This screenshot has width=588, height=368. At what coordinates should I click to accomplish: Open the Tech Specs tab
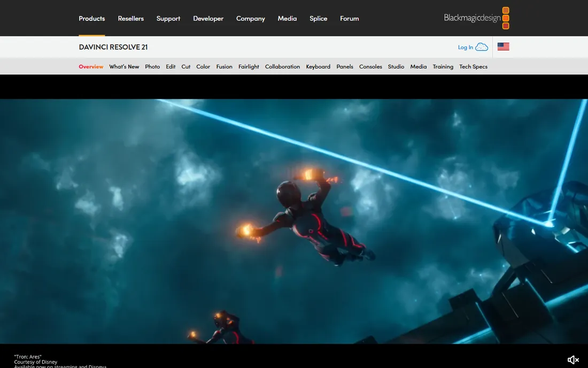click(x=473, y=66)
